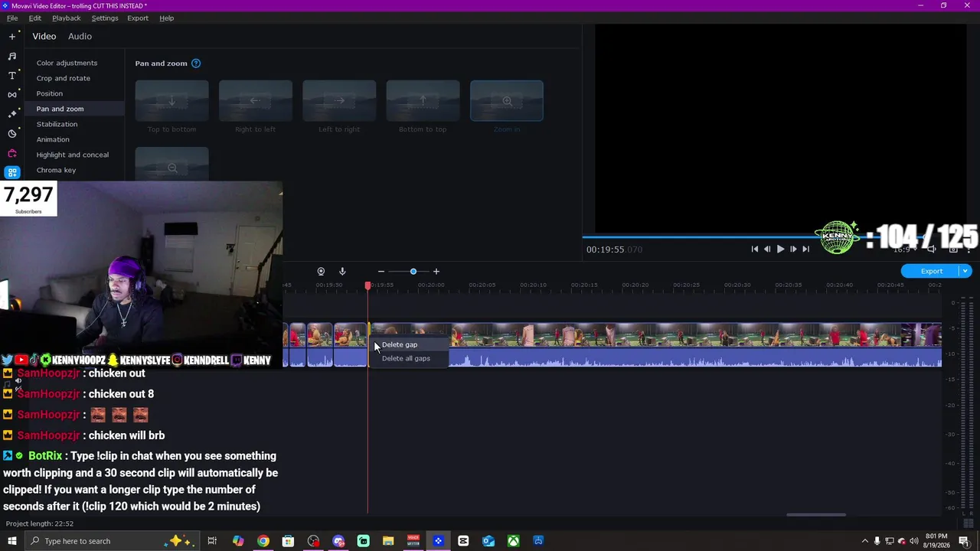
Task: Open Crop and rotate settings
Action: coord(64,78)
